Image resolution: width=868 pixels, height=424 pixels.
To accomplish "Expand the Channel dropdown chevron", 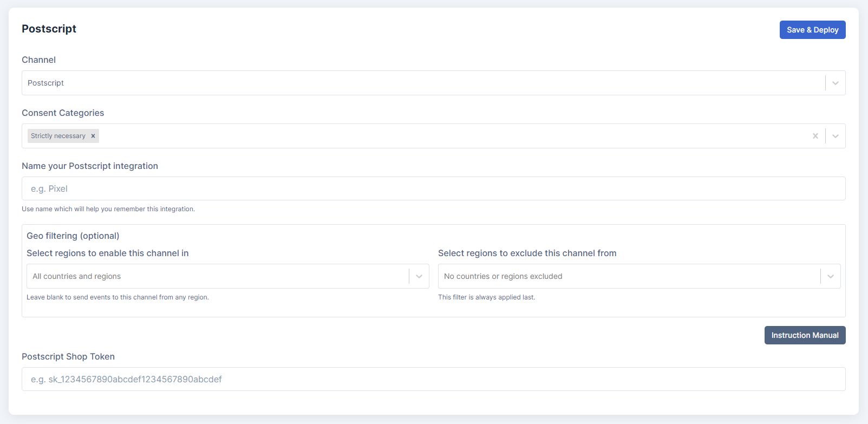I will pos(835,83).
